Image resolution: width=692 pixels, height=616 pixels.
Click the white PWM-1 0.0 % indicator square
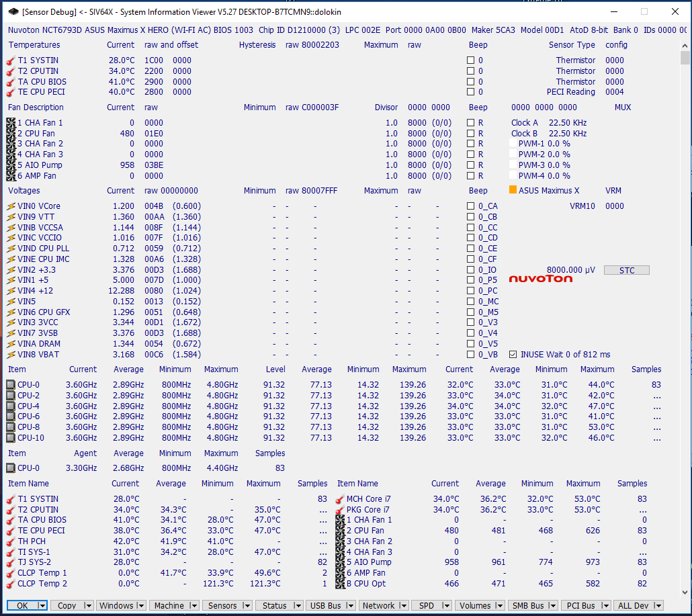[513, 143]
